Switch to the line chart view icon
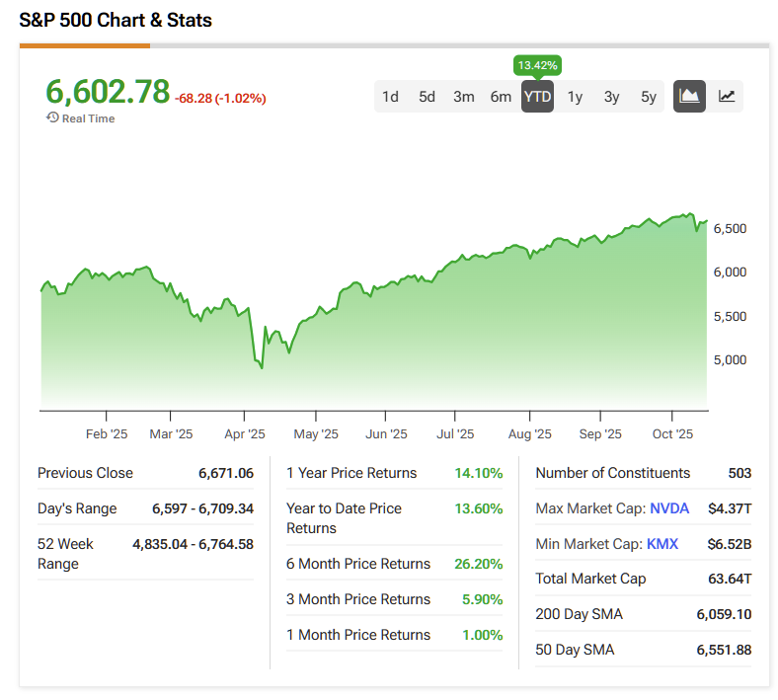Image resolution: width=778 pixels, height=700 pixels. point(727,96)
